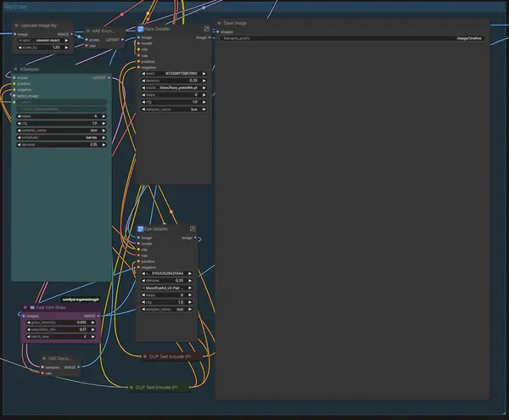509x420 pixels.
Task: Collapse the VAE Decode node via its dot
Action: click(x=44, y=358)
